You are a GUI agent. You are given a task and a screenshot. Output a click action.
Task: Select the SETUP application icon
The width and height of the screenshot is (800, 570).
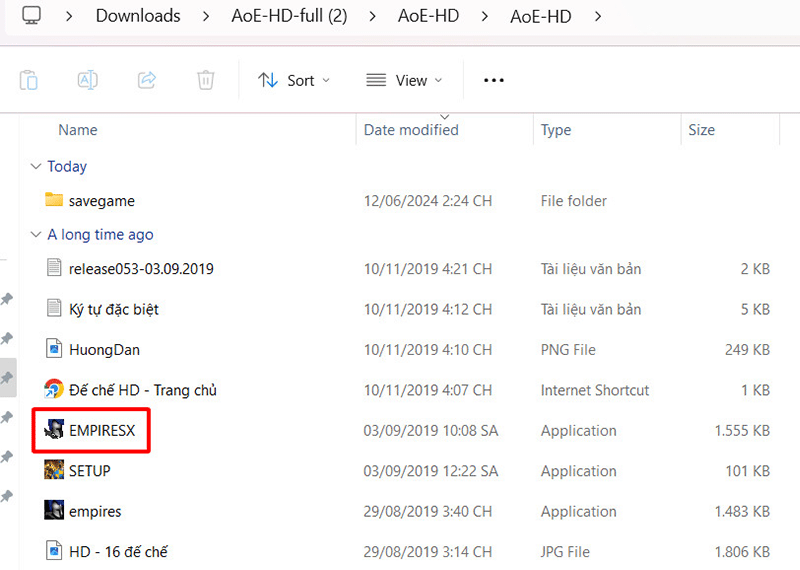[54, 471]
